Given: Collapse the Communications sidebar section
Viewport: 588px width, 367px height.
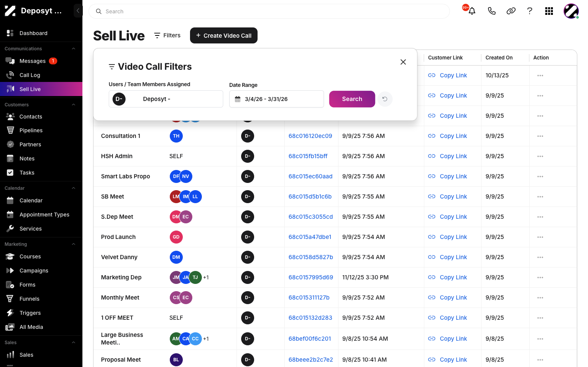Looking at the screenshot, I should 74,49.
